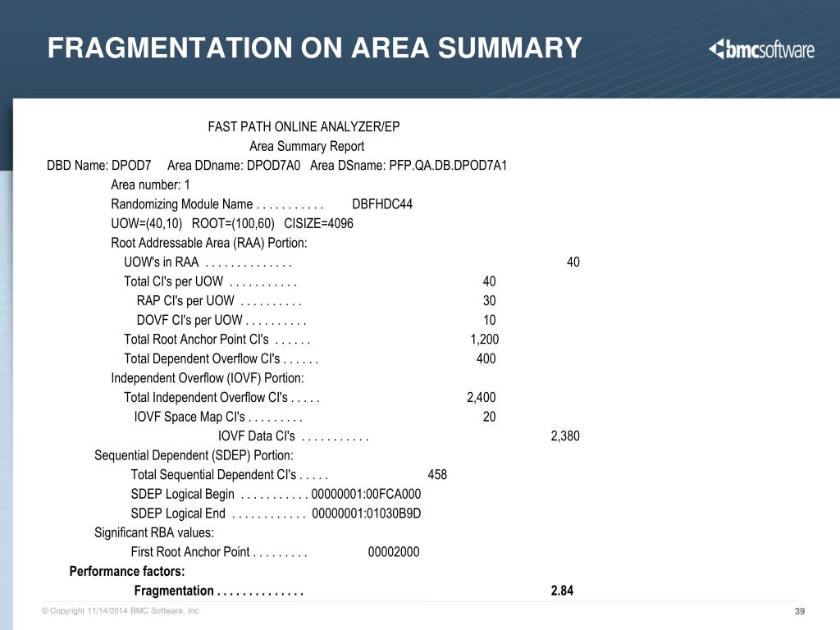The width and height of the screenshot is (840, 630).
Task: Click "Total Root Anchor Point CI's" label
Action: pos(196,339)
